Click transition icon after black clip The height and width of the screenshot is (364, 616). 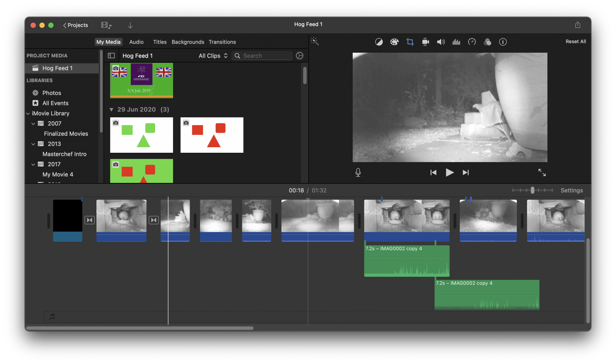point(90,220)
